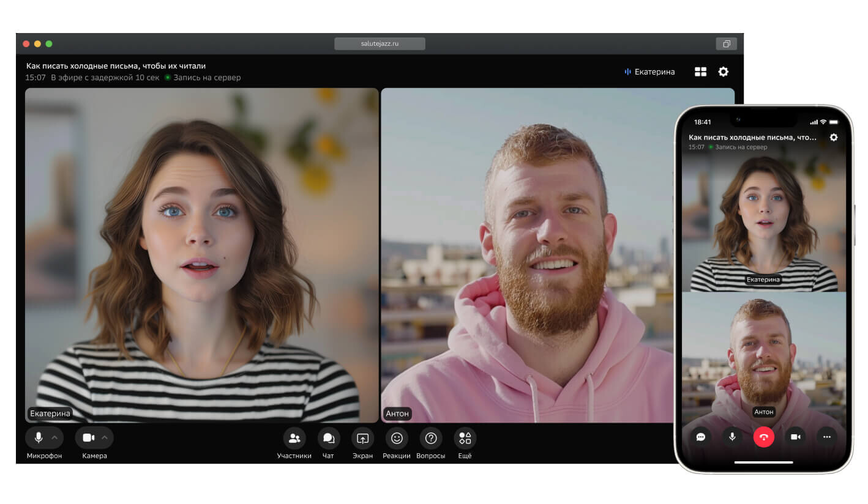The height and width of the screenshot is (504, 868).
Task: Mute microphone on the phone screen
Action: coord(731,437)
